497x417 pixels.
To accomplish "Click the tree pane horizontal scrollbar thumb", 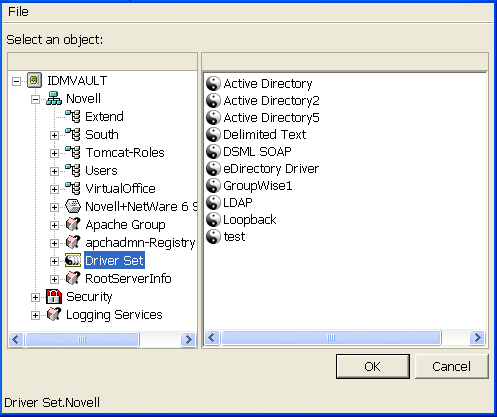I will [x=82, y=339].
